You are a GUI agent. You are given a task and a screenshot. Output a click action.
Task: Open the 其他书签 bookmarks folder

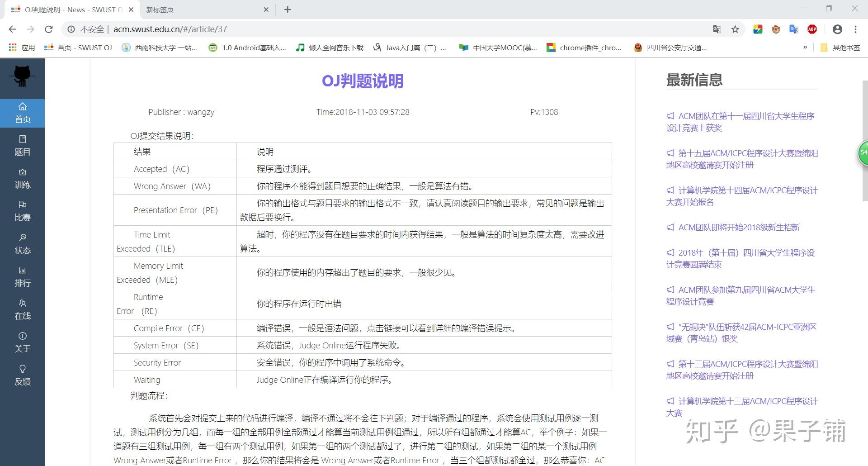point(841,47)
